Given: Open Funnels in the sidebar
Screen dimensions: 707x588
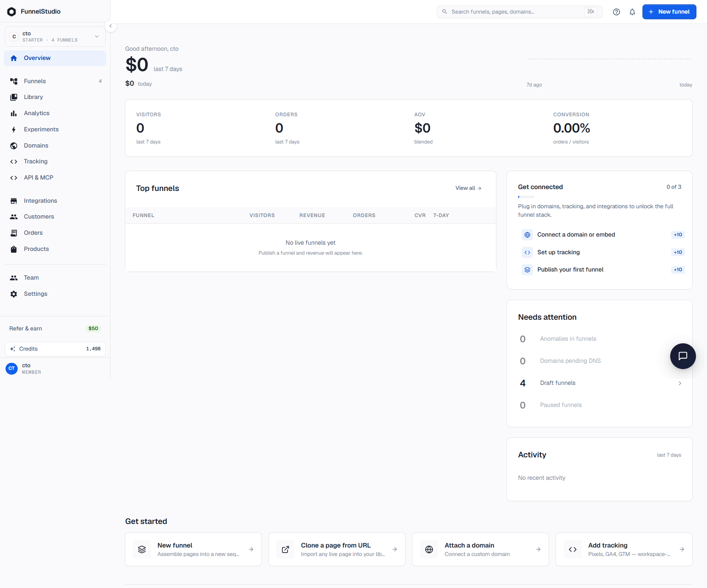Looking at the screenshot, I should coord(55,81).
